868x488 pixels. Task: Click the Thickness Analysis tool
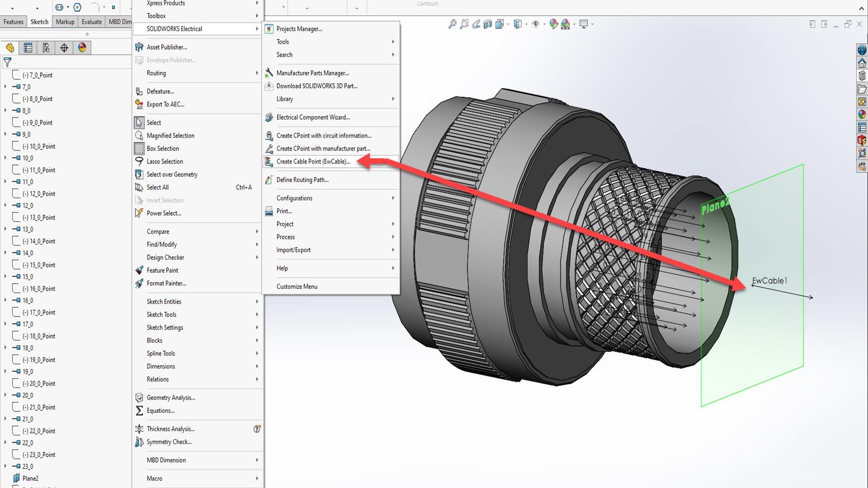tap(170, 428)
